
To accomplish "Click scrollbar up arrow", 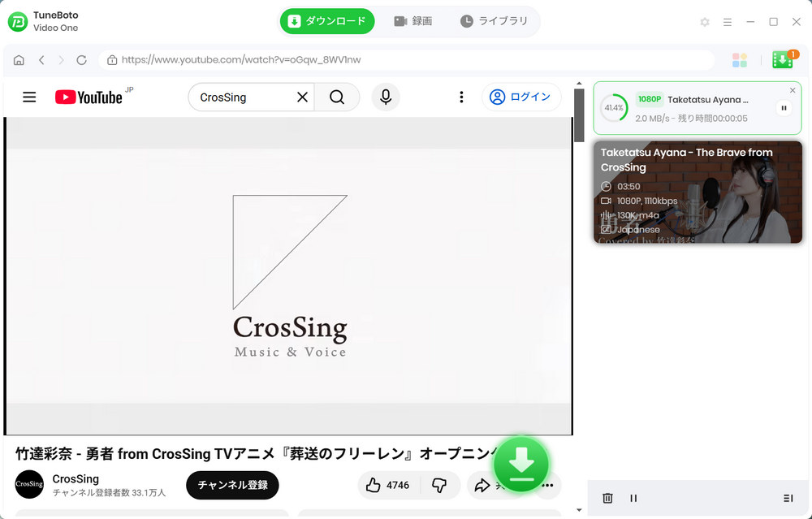I will (x=579, y=84).
